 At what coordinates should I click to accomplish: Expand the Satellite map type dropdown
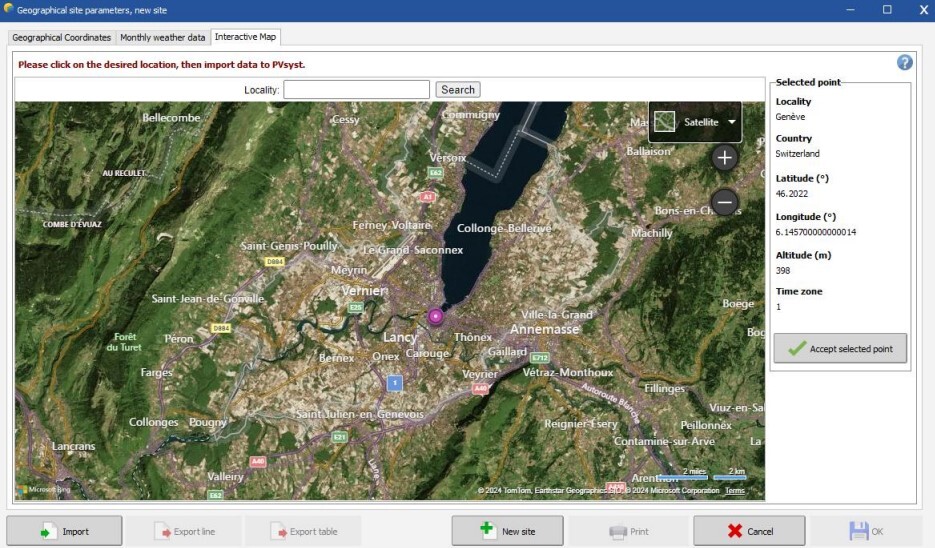click(x=732, y=122)
